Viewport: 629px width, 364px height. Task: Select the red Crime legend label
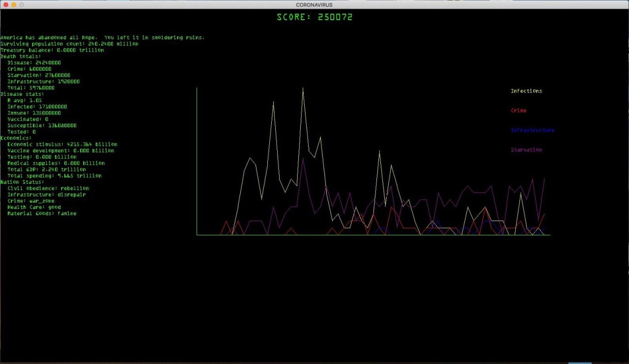(x=518, y=111)
